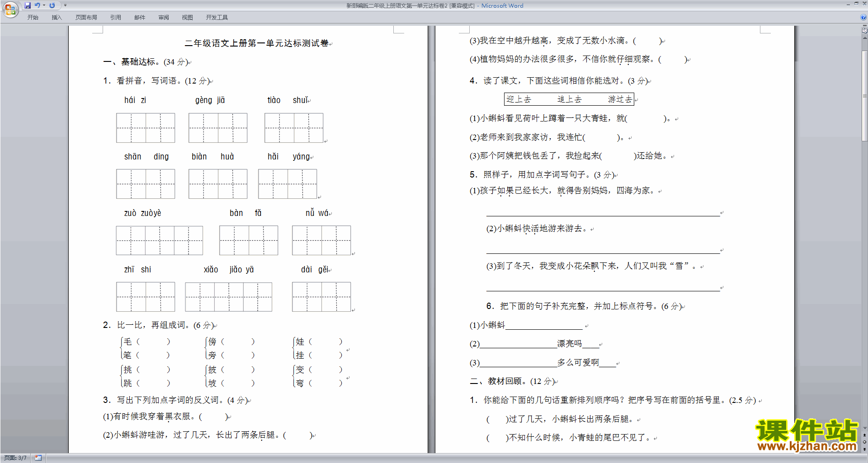Redo the last action
This screenshot has width=868, height=463.
[x=52, y=5]
